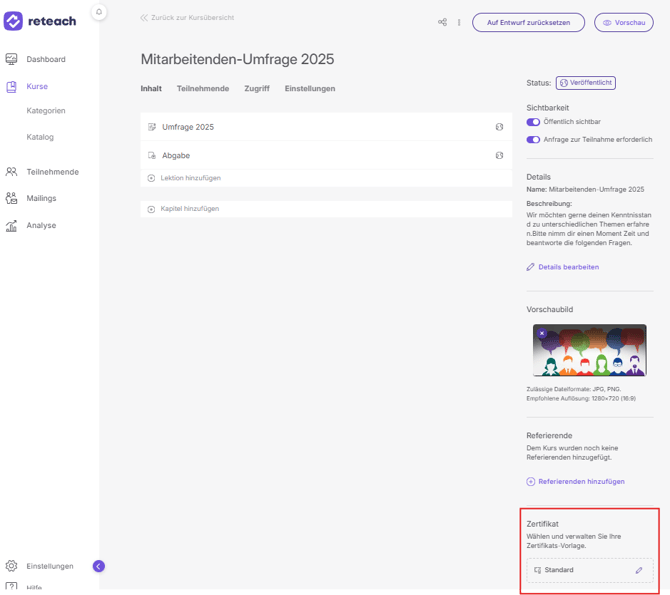Click the share icon in the header
Viewport: 670px width, 595px height.
click(442, 22)
